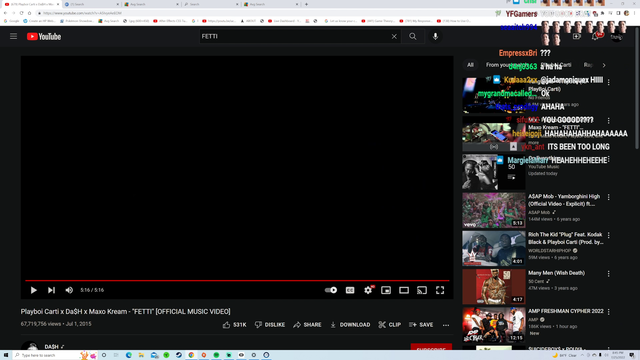
Task: Cast the video with Play on TV
Action: [422, 290]
